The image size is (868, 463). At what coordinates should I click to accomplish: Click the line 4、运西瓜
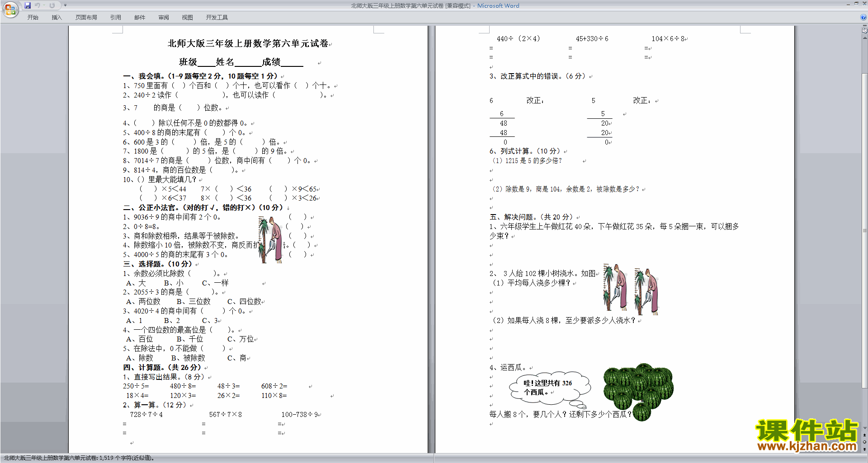coord(509,367)
